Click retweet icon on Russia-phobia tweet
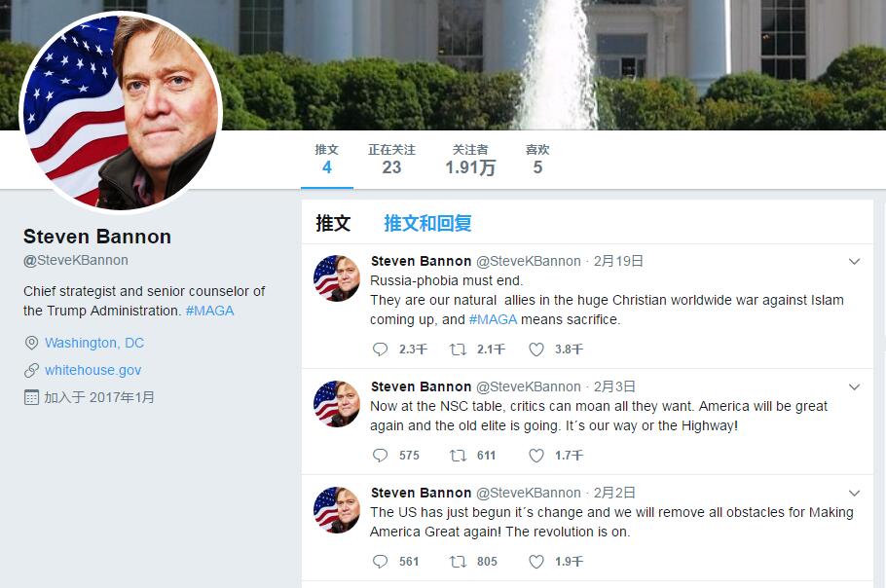Screen dimensions: 886x588 tap(458, 349)
